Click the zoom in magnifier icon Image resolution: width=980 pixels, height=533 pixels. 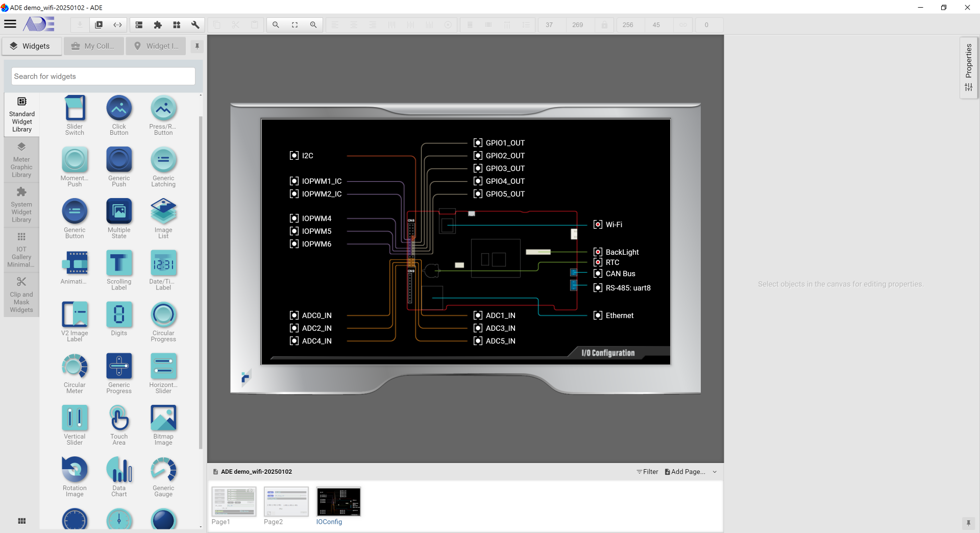click(x=313, y=25)
